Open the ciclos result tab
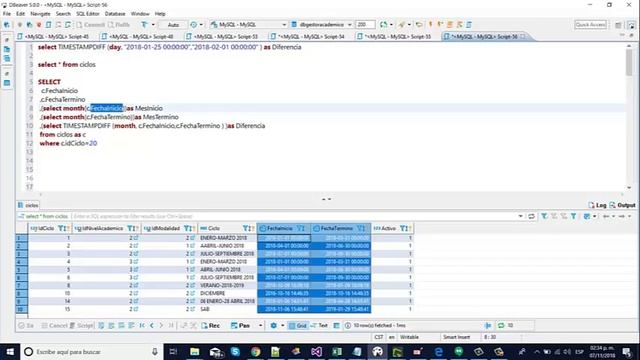Image resolution: width=640 pixels, height=360 pixels. [x=28, y=205]
